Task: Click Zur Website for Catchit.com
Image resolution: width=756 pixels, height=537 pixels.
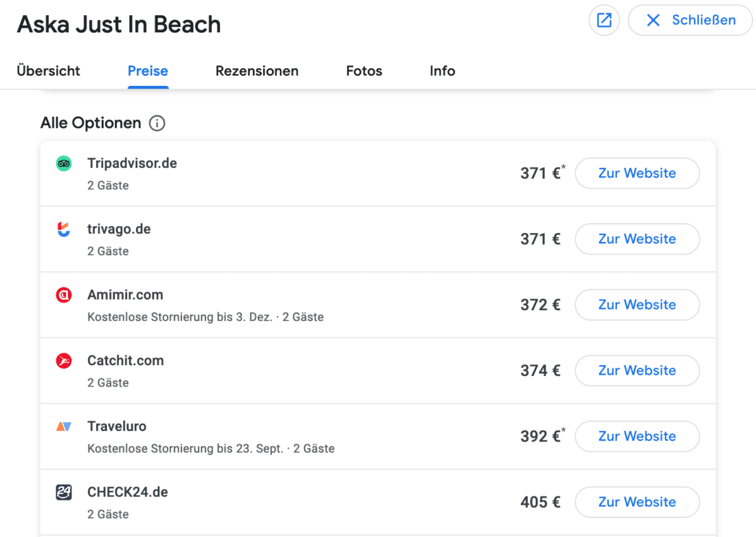Action: pos(637,371)
